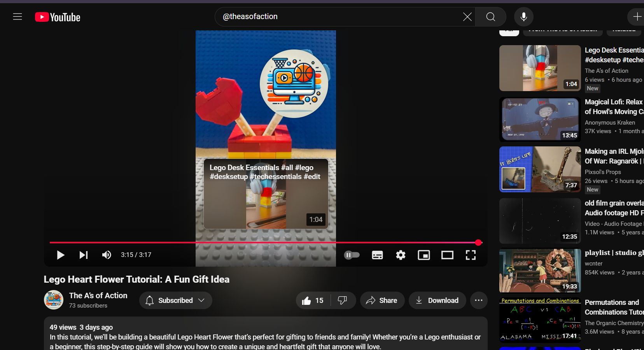644x350 pixels.
Task: Clear the search query with the X
Action: pos(467,17)
